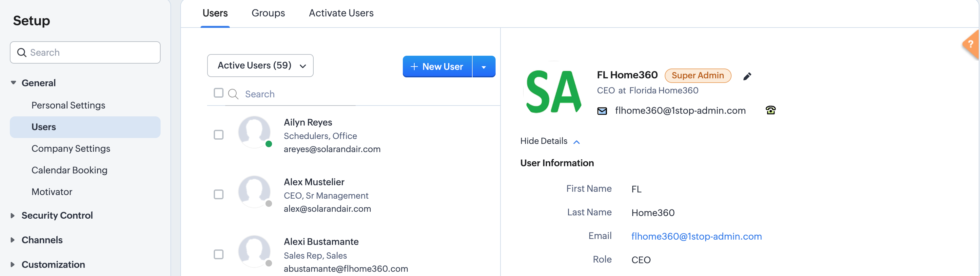Toggle the select-all users checkbox
The width and height of the screenshot is (980, 276).
point(219,93)
